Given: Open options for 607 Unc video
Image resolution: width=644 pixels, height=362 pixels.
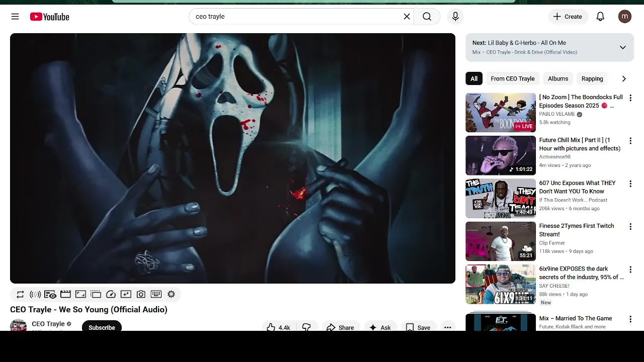Looking at the screenshot, I should click(x=630, y=184).
